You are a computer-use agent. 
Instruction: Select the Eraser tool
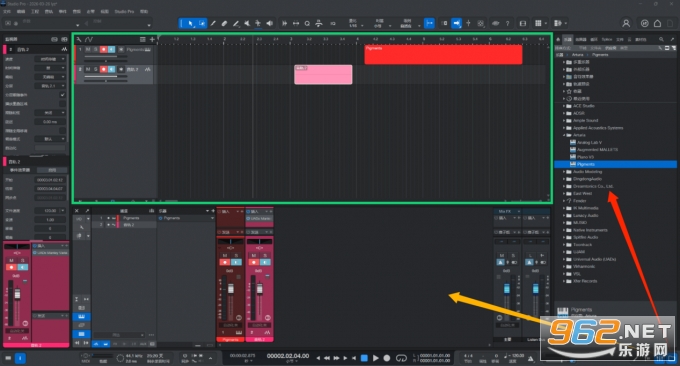pyautogui.click(x=224, y=23)
